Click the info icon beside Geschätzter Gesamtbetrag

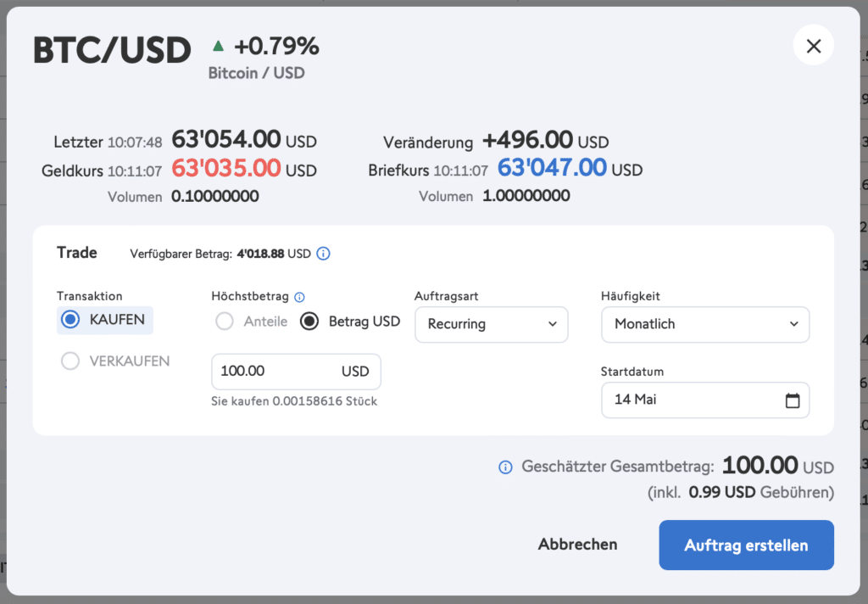[x=506, y=467]
